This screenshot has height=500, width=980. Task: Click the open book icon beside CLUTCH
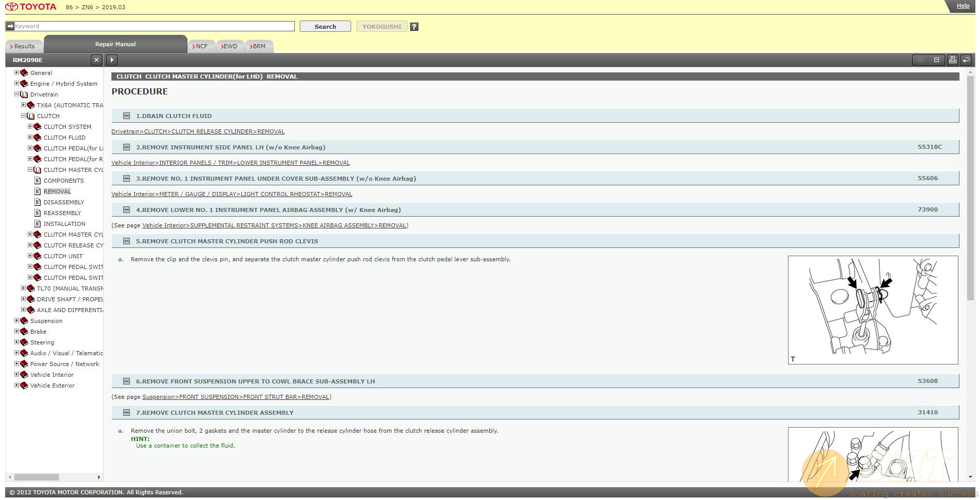click(x=30, y=116)
